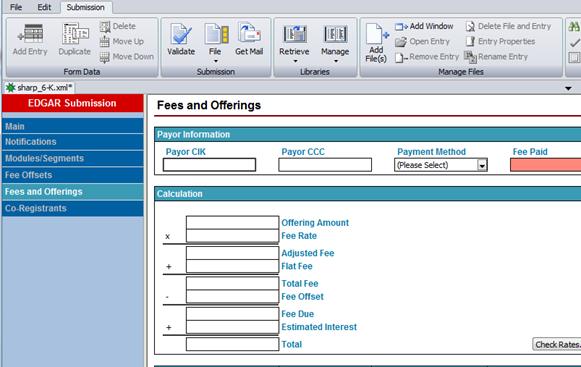Open the Retrieve libraries tool
Image resolution: width=581 pixels, height=367 pixels.
coord(294,39)
